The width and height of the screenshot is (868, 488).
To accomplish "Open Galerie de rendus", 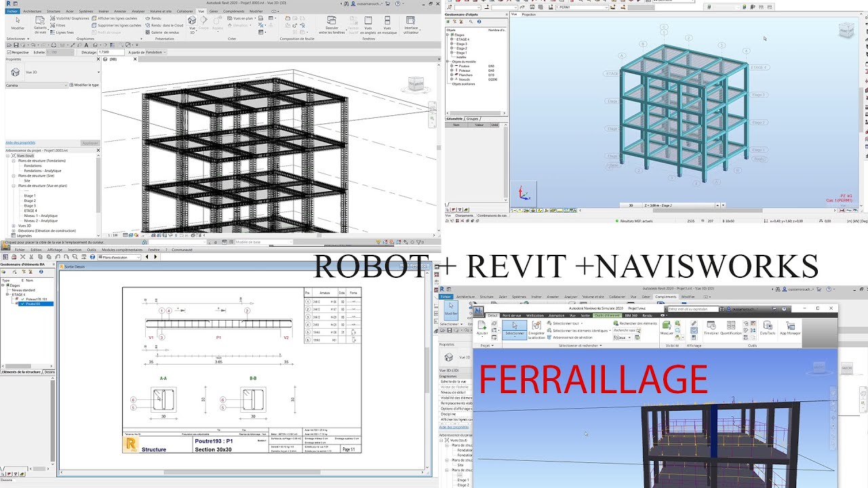I will 163,32.
